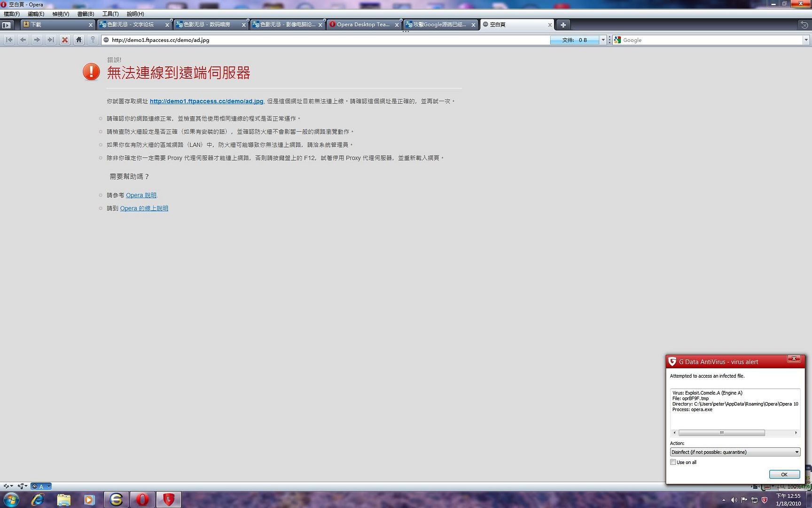Expand the Google search engine dropdown
This screenshot has height=508, width=812.
pyautogui.click(x=806, y=40)
